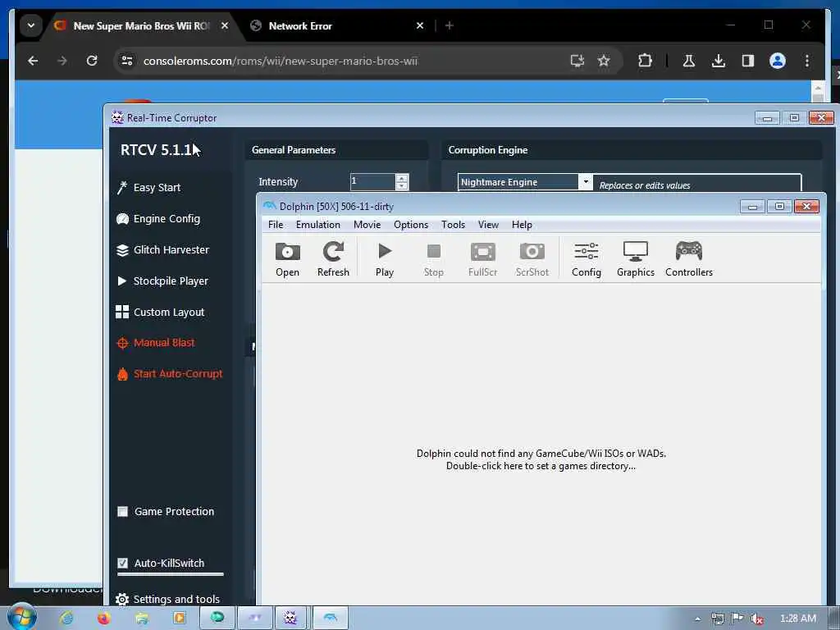This screenshot has width=840, height=630.
Task: Toggle the browser side panel
Action: tap(748, 61)
